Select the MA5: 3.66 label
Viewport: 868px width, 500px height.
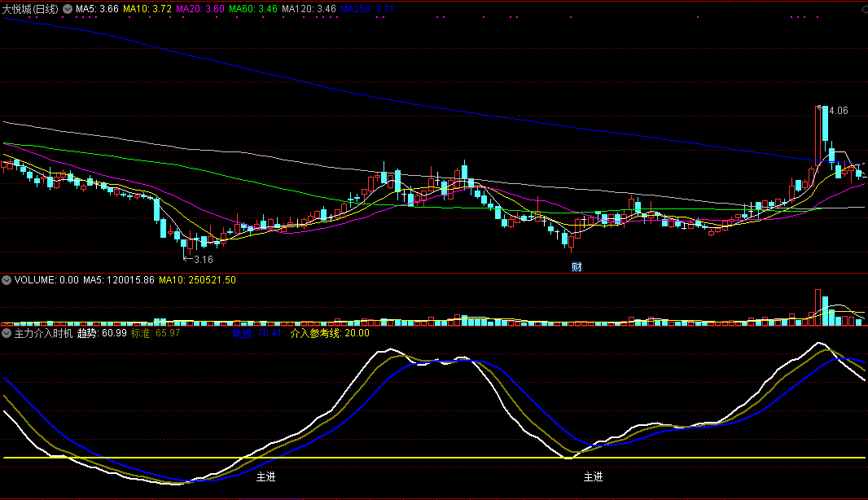[97, 9]
